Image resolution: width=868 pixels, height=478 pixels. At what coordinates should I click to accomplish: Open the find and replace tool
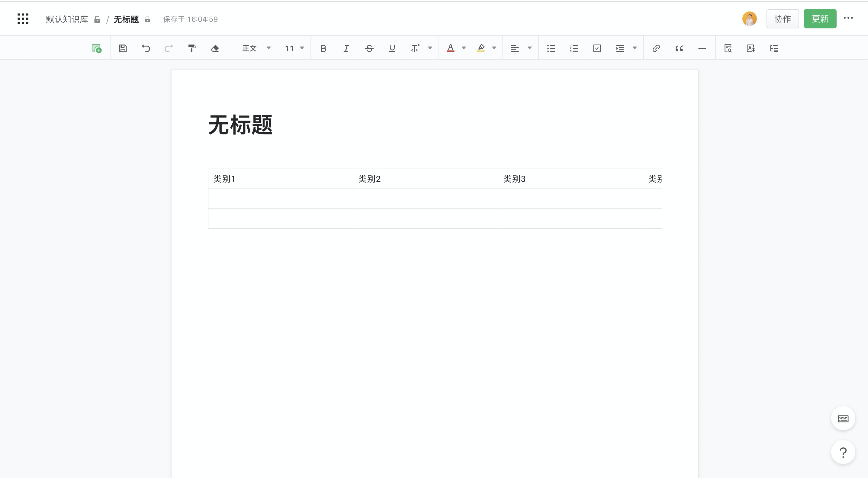click(728, 48)
